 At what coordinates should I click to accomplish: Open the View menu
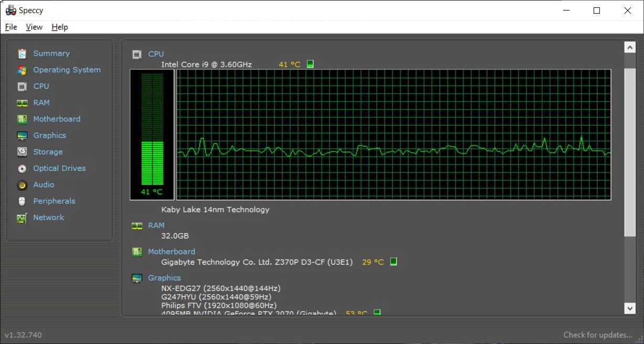point(34,27)
